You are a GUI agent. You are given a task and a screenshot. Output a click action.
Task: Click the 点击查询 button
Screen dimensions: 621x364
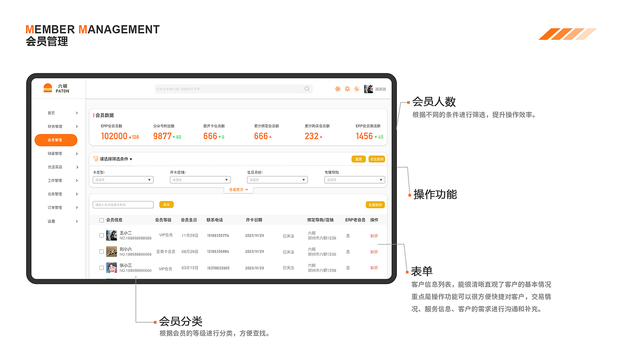coord(376,159)
